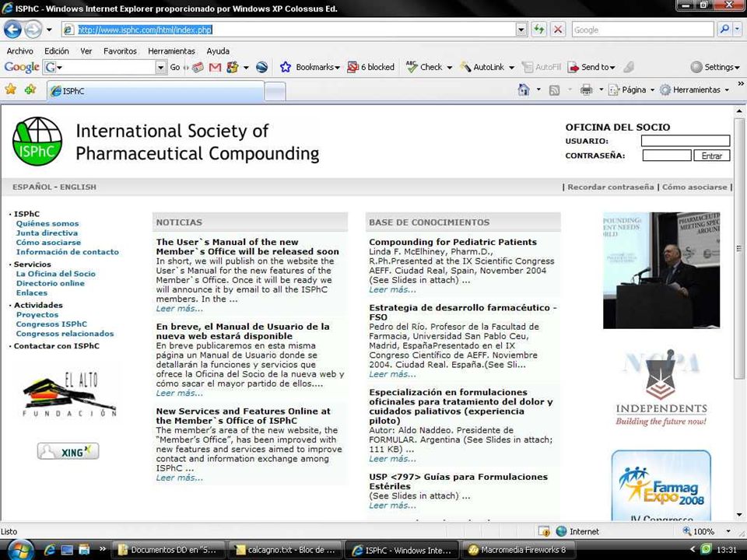The width and height of the screenshot is (747, 560).
Task: Click the speaker photo thumbnail
Action: click(x=661, y=271)
